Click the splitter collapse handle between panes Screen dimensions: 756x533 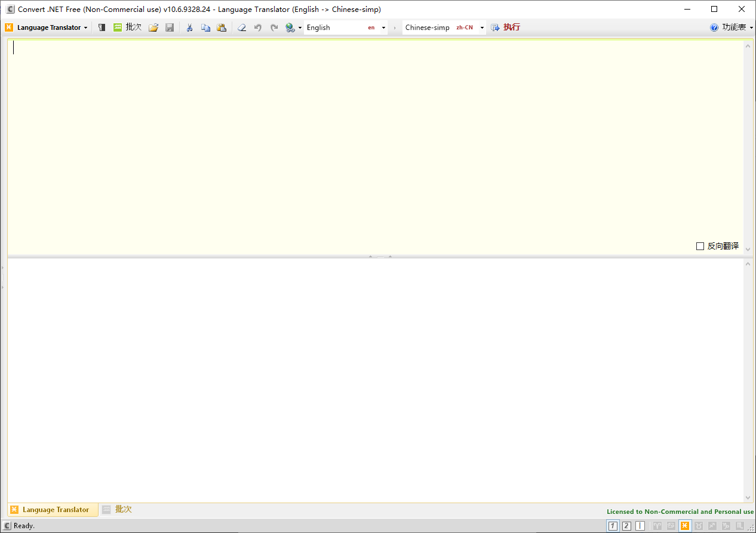tap(380, 257)
